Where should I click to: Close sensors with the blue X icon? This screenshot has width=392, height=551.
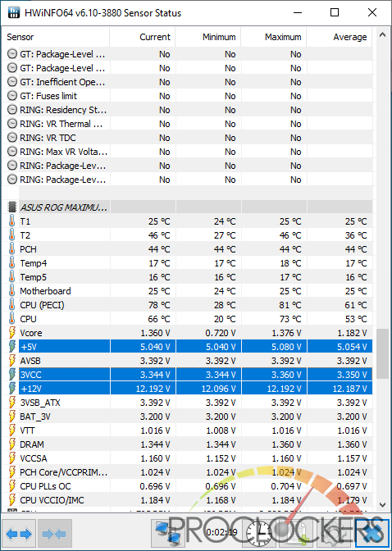pyautogui.click(x=372, y=534)
